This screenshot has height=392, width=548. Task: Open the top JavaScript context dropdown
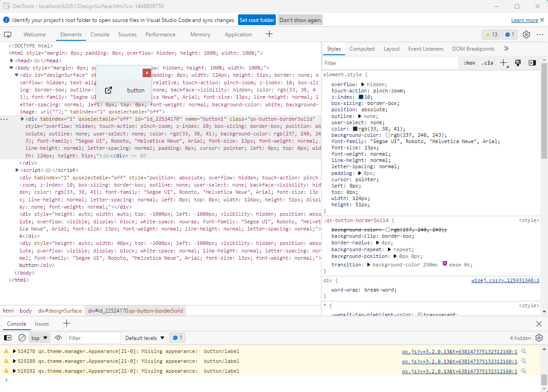coord(40,338)
